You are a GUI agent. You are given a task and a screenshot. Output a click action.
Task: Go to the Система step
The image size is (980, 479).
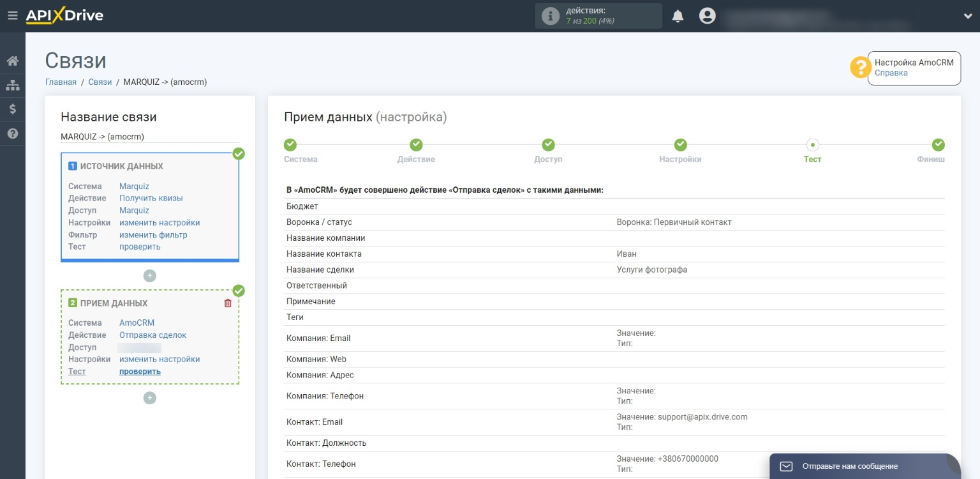coord(301,151)
